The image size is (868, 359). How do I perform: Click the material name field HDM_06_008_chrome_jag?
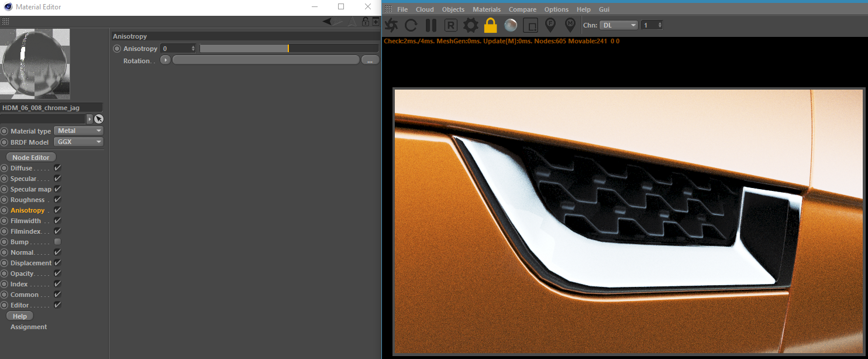pos(51,108)
